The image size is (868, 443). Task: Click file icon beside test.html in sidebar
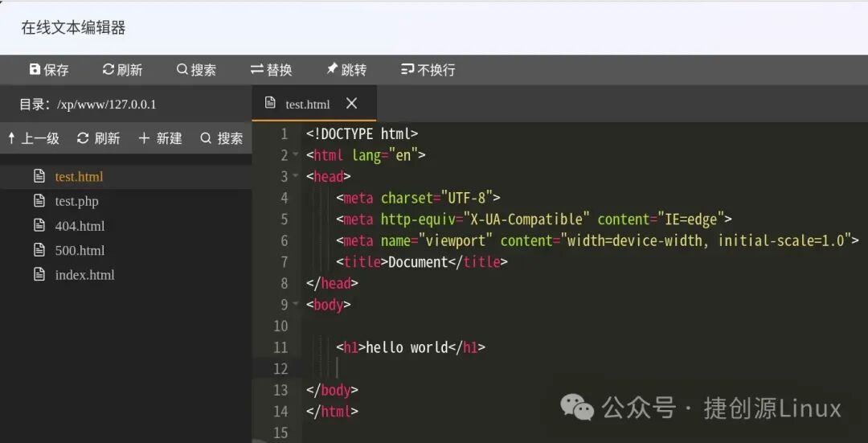click(x=39, y=176)
